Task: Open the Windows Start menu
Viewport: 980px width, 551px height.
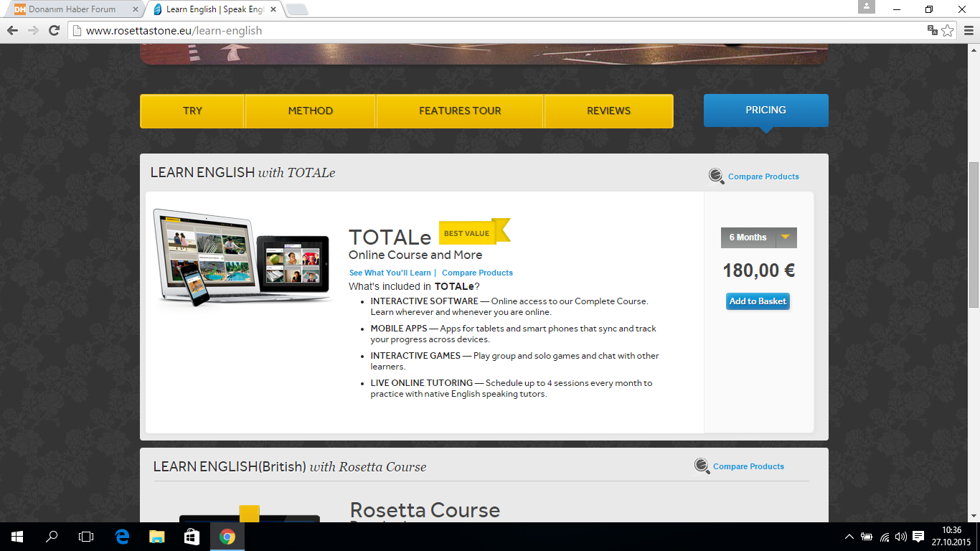Action: click(17, 537)
